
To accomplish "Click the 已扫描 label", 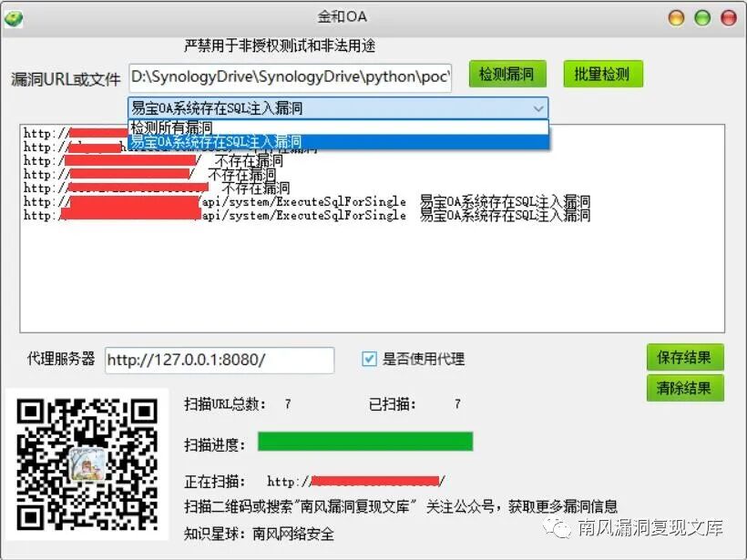I will (x=392, y=404).
